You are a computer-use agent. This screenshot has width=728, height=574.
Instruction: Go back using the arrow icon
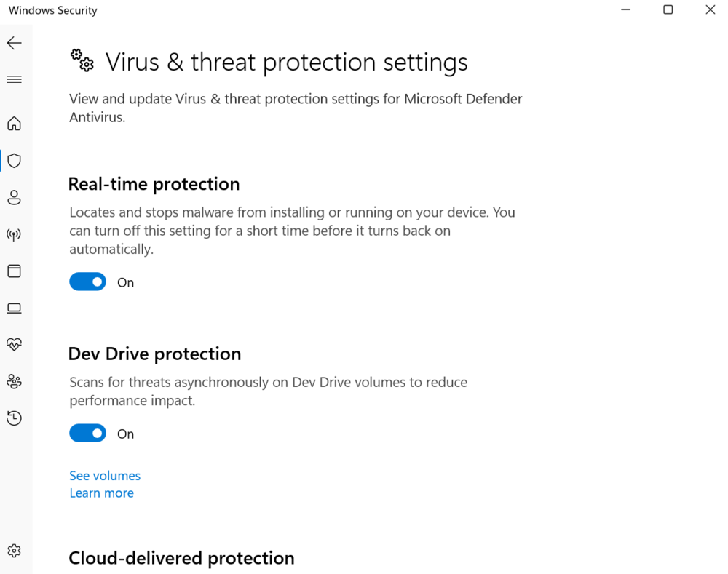[15, 43]
